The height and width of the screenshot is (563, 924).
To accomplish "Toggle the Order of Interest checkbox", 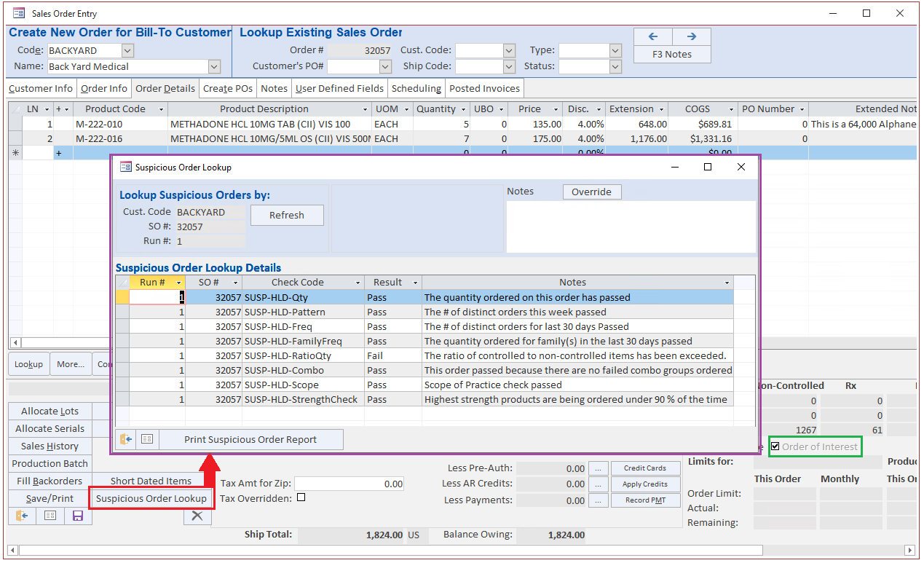I will pos(775,446).
